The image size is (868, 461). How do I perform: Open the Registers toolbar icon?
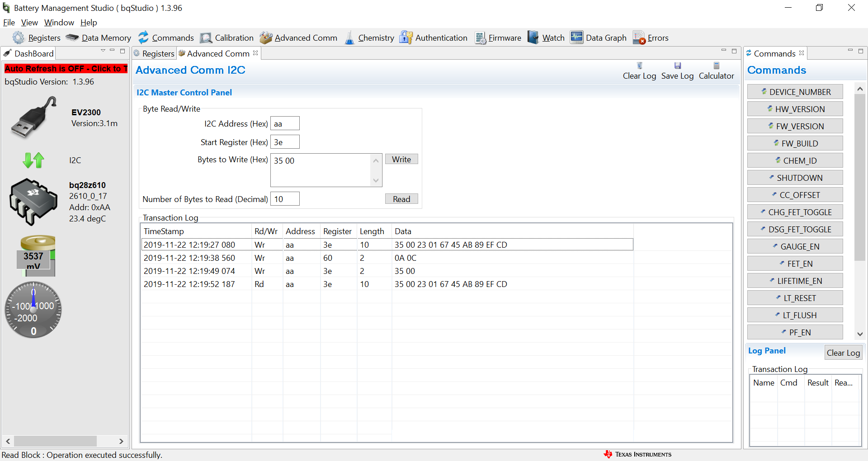[x=19, y=38]
